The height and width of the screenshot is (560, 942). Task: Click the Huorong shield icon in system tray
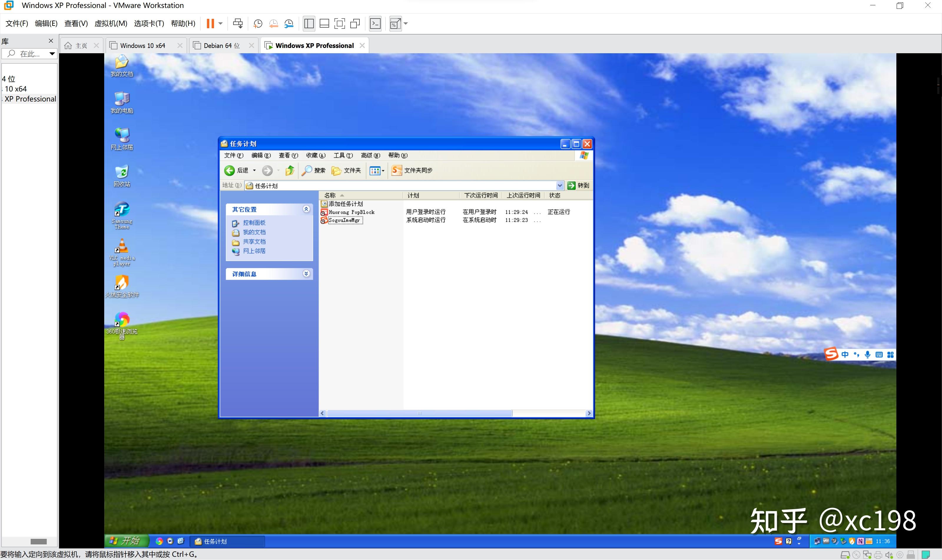(x=852, y=541)
